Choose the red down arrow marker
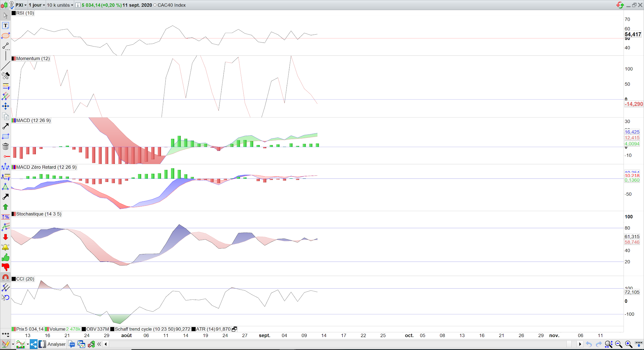644x350 pixels. click(x=5, y=237)
